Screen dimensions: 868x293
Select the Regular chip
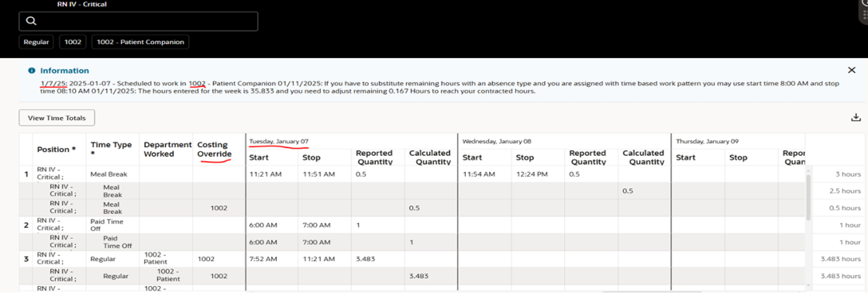(x=36, y=42)
